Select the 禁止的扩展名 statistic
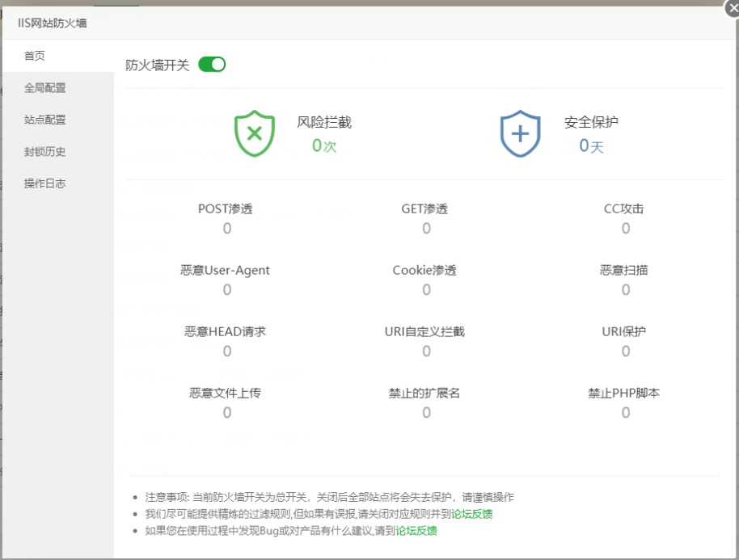Image resolution: width=739 pixels, height=560 pixels. tap(425, 402)
